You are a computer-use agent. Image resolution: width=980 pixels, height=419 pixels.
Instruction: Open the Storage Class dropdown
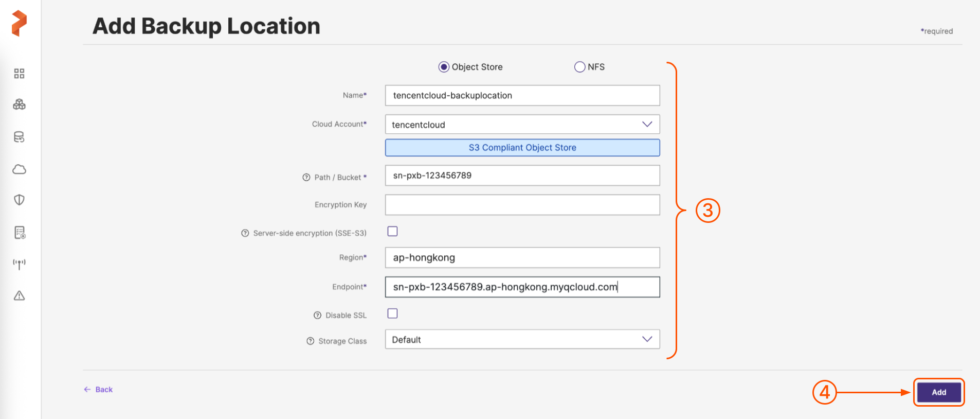522,340
